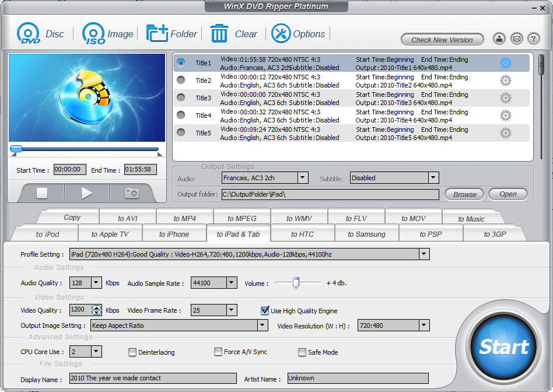Enable Safe Mode checkbox
Viewport: 553px width, 392px height.
tap(302, 352)
